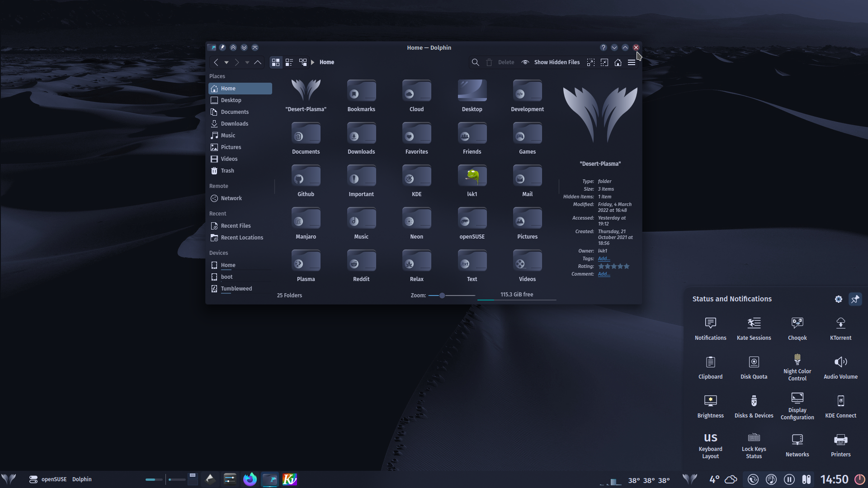This screenshot has height=488, width=868.
Task: Select Downloads in Places sidebar
Action: pos(240,124)
